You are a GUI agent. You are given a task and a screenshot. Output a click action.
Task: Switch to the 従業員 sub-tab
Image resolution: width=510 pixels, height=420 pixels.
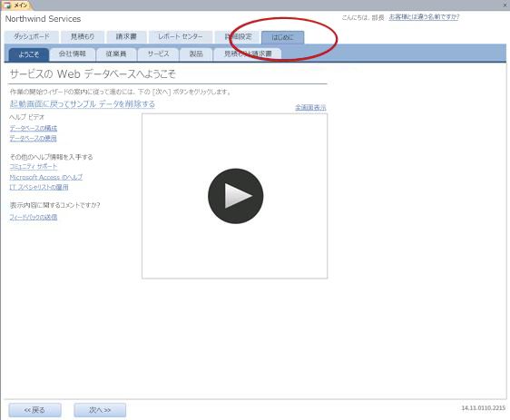click(x=116, y=54)
